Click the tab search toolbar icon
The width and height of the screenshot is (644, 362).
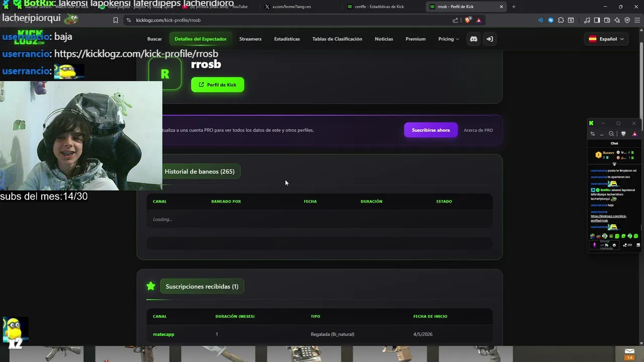tap(571, 20)
